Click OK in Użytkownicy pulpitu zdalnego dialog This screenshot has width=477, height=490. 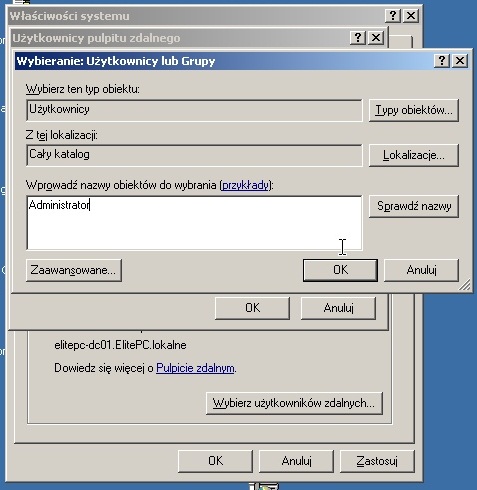(252, 308)
